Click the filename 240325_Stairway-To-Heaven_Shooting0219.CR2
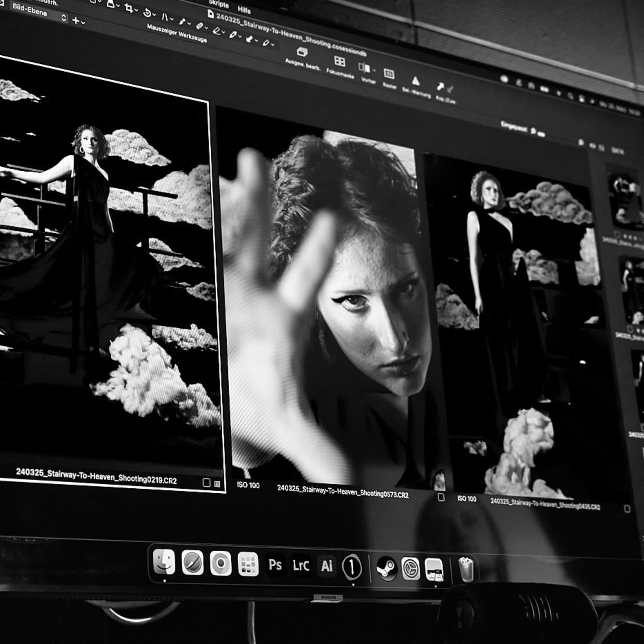Viewport: 644px width, 644px height. 96,476
